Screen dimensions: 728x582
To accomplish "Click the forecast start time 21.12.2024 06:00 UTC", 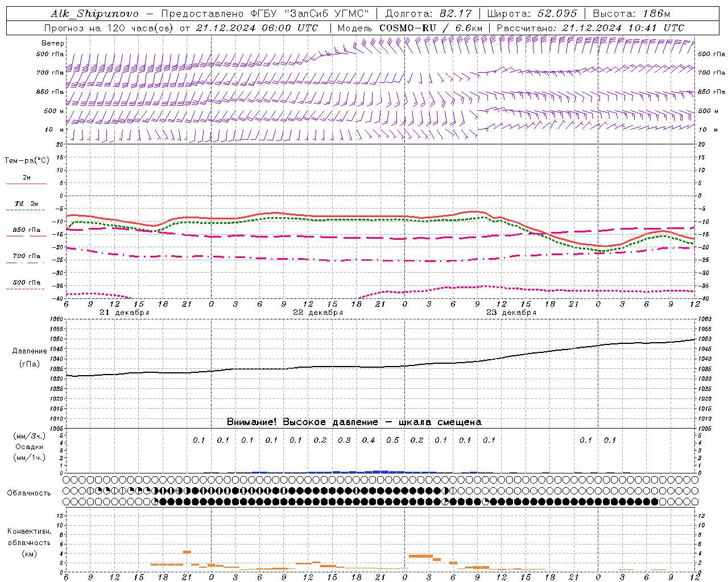I will click(257, 28).
